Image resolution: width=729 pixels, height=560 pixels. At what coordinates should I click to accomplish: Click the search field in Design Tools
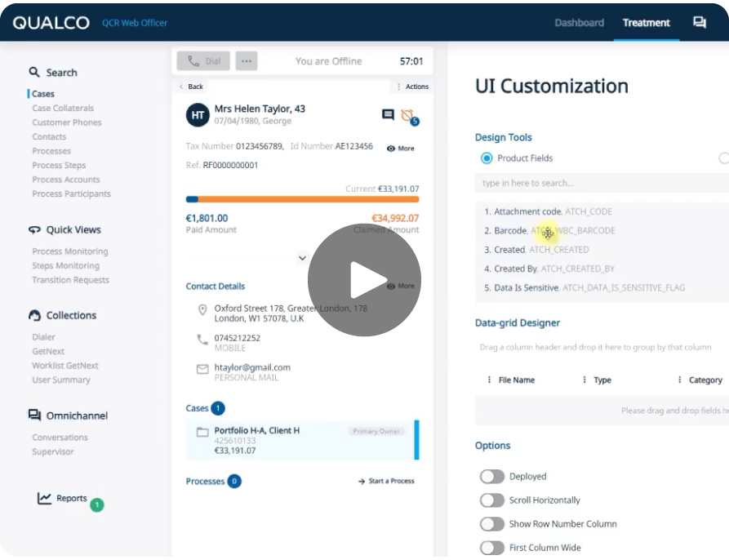(601, 183)
